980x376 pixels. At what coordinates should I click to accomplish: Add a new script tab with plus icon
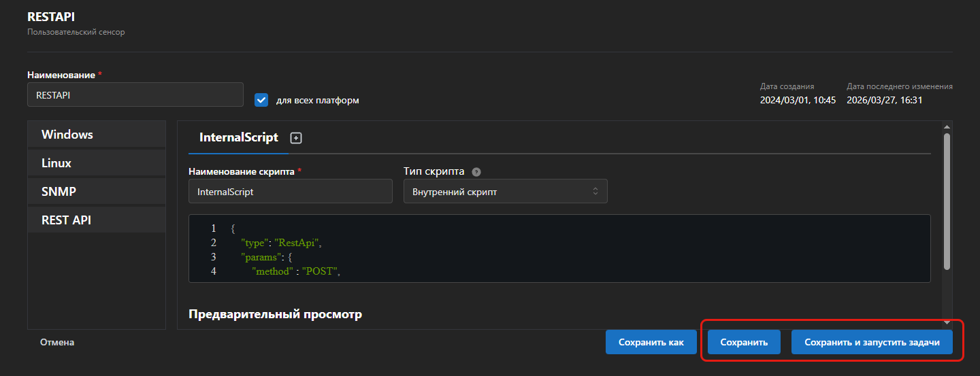point(296,138)
